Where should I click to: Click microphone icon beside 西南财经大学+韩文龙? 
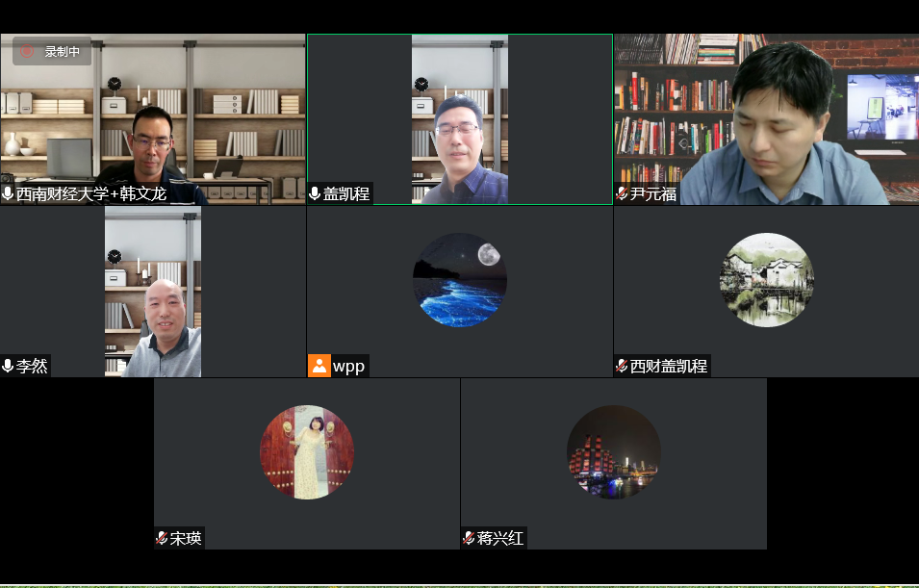click(x=8, y=194)
